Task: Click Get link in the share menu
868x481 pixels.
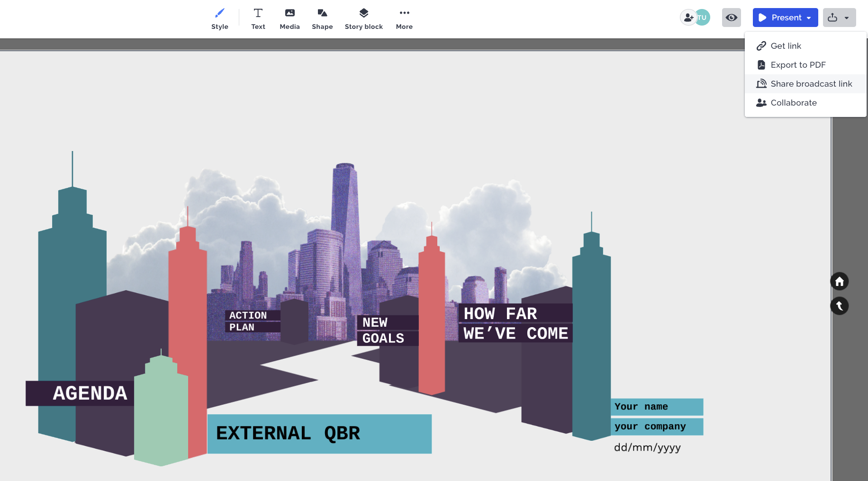Action: pos(785,45)
